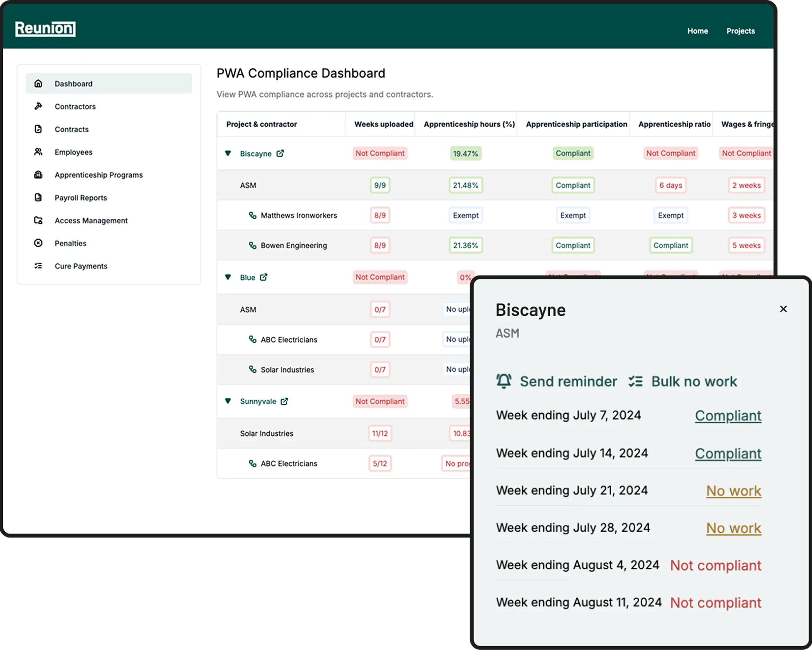
Task: Collapse the Blue project row
Action: 228,277
